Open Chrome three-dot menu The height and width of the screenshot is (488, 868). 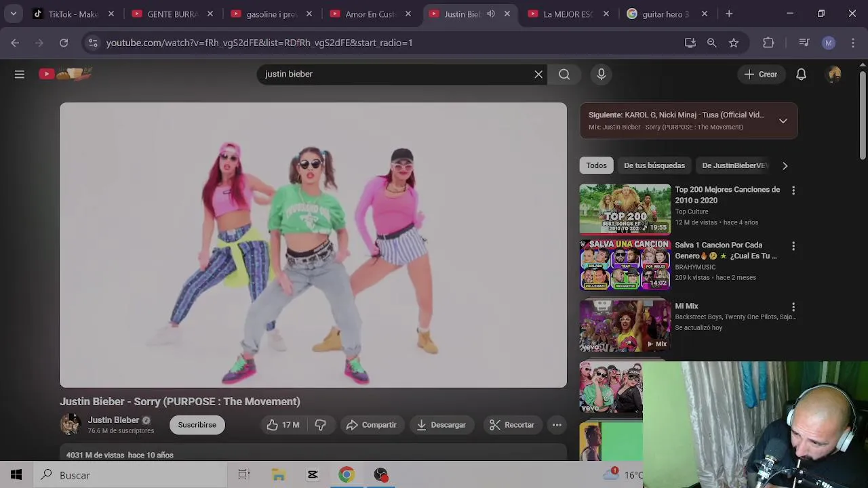tap(853, 43)
